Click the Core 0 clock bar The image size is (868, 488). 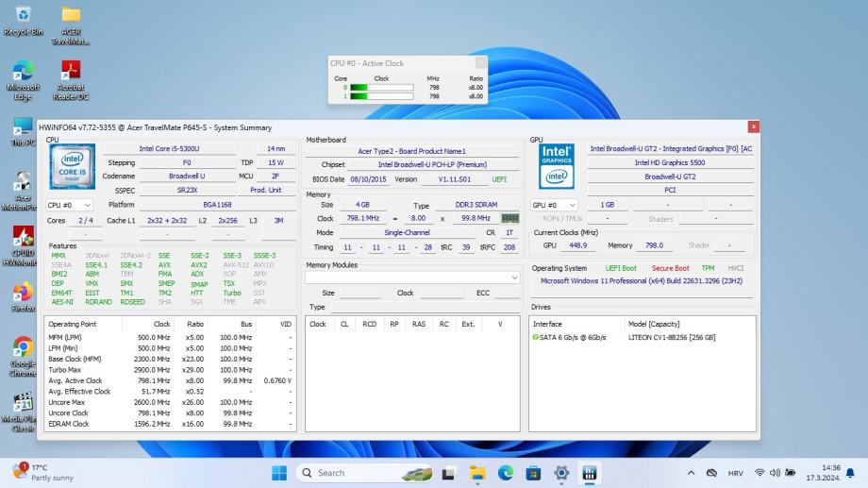click(x=381, y=88)
